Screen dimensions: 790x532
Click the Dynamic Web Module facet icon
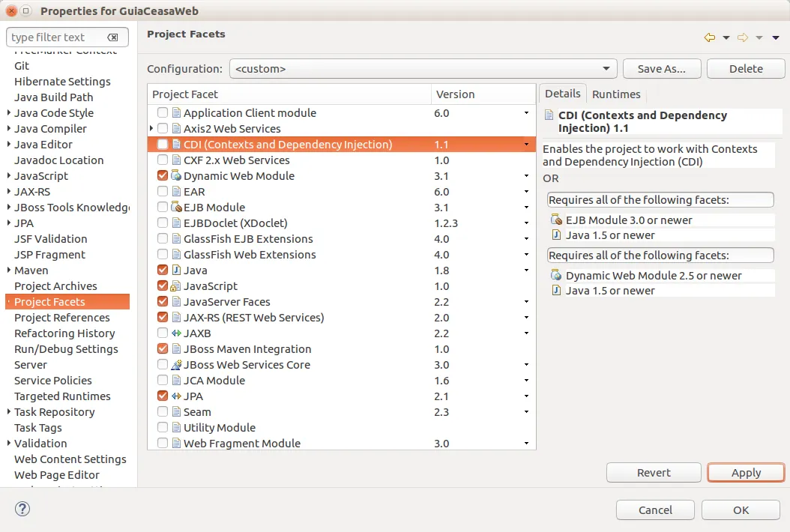click(x=176, y=176)
